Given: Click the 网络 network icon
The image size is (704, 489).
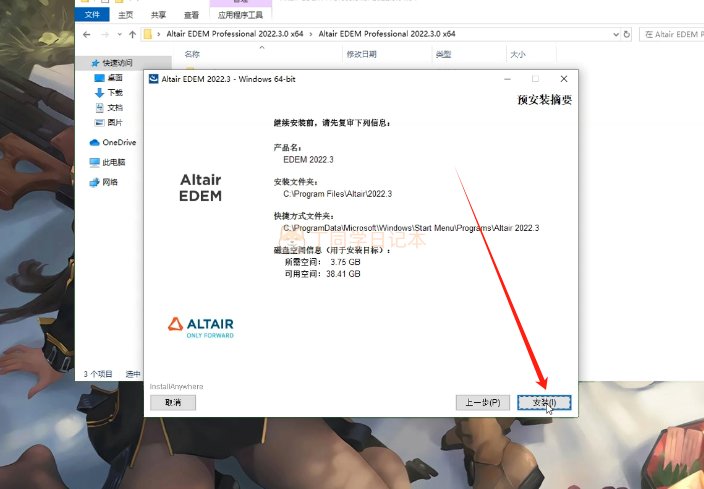Looking at the screenshot, I should (x=94, y=182).
